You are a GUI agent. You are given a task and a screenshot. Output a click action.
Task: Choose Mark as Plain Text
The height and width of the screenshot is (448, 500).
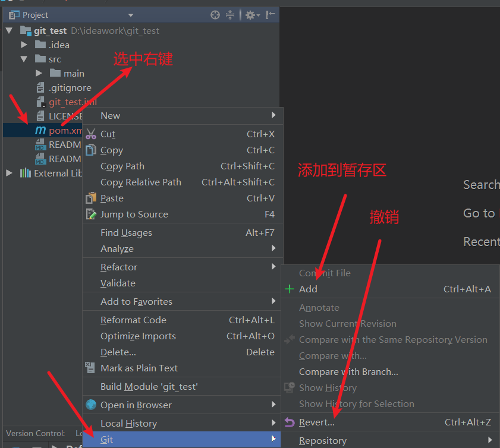tap(183, 368)
